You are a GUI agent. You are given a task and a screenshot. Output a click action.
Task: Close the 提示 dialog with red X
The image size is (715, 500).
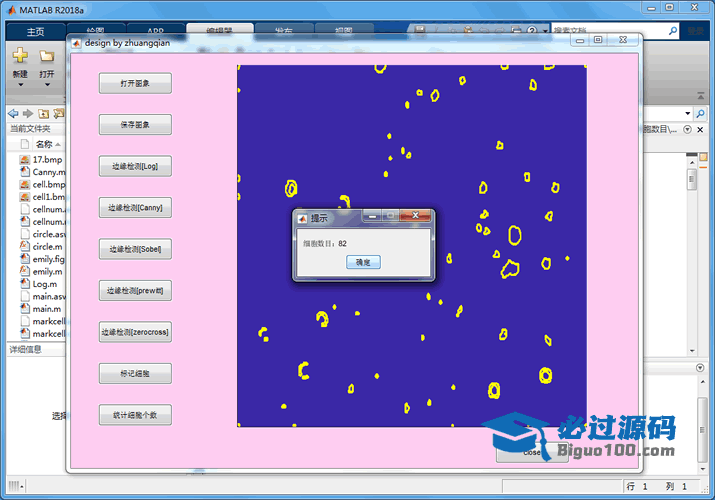point(415,215)
